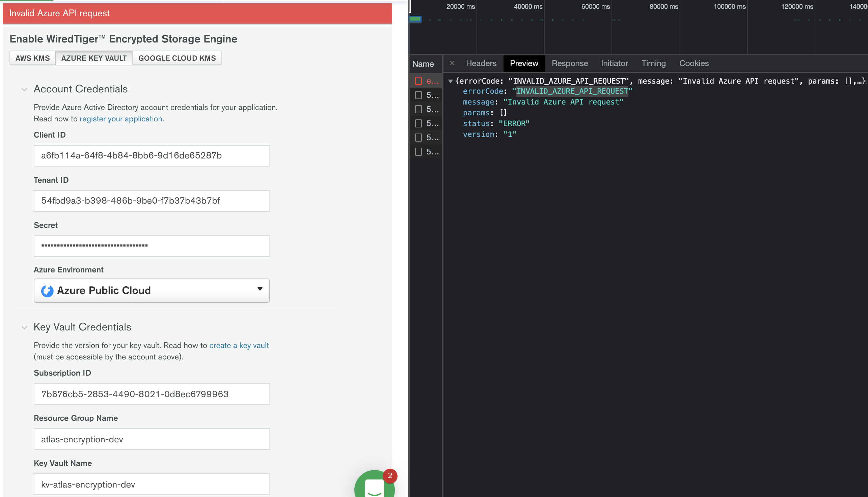This screenshot has width=868, height=497.
Task: Click the Azure Public Cloud logo icon
Action: pos(47,291)
